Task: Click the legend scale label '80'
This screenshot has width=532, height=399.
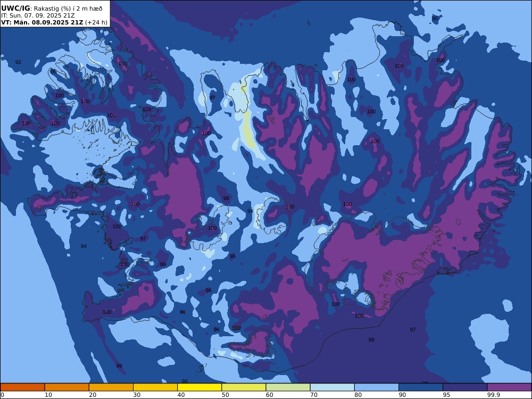Action: [358, 395]
